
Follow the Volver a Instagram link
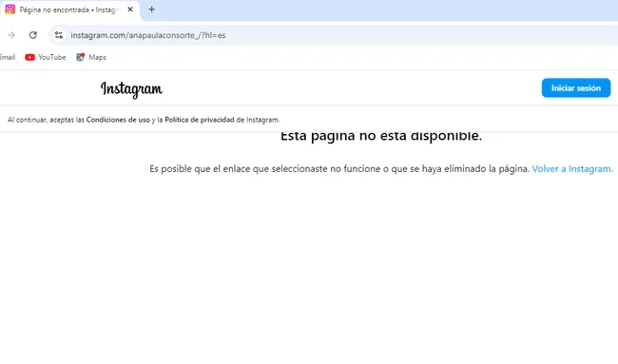coord(572,168)
